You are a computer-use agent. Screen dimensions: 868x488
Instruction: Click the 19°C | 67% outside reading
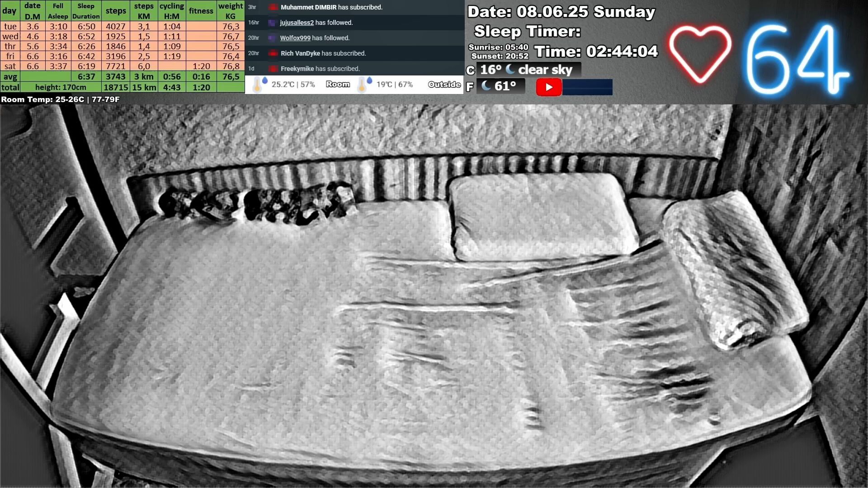point(394,84)
